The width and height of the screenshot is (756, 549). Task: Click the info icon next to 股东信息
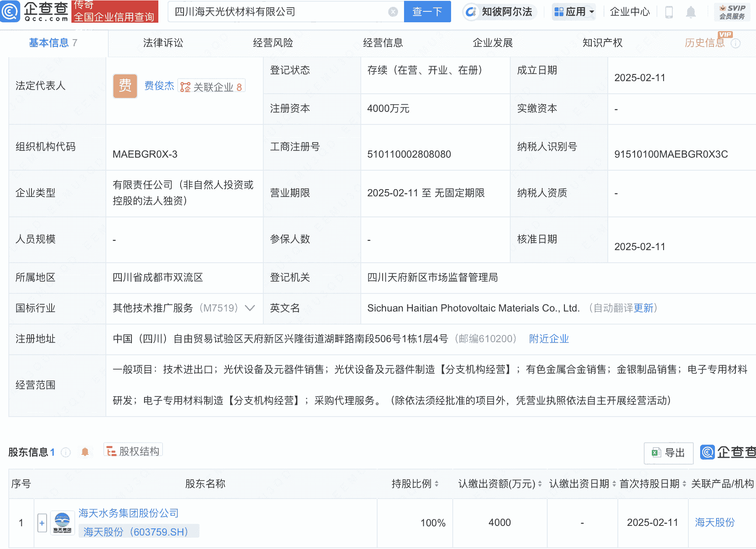click(x=65, y=453)
